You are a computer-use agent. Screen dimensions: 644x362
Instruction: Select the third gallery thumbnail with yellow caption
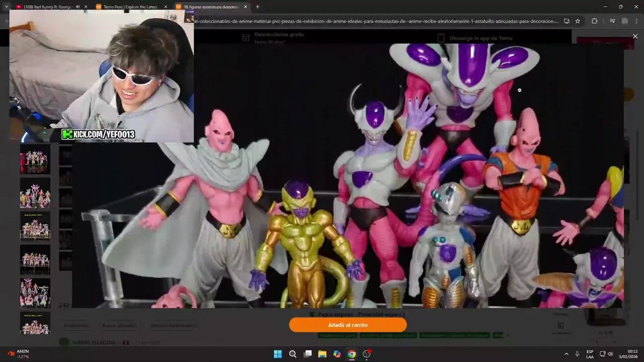[35, 226]
